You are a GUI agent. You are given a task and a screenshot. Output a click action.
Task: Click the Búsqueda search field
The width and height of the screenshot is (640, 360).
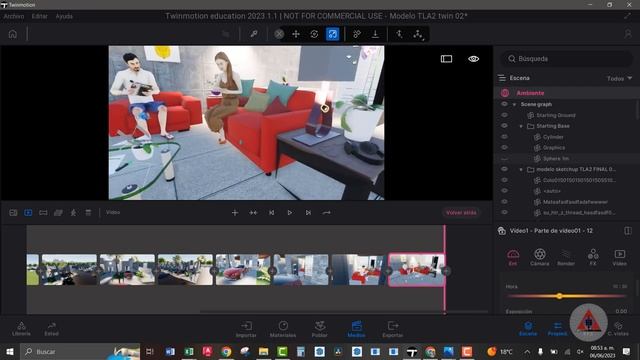point(567,59)
